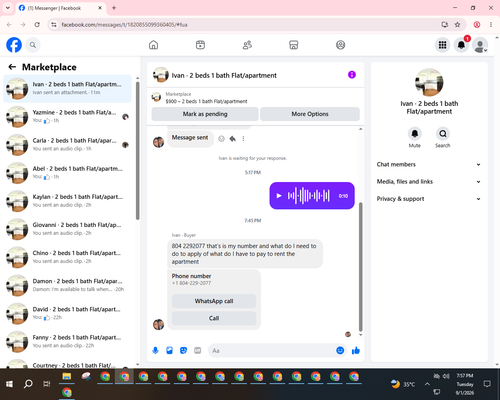Expand Chat members section

click(429, 164)
